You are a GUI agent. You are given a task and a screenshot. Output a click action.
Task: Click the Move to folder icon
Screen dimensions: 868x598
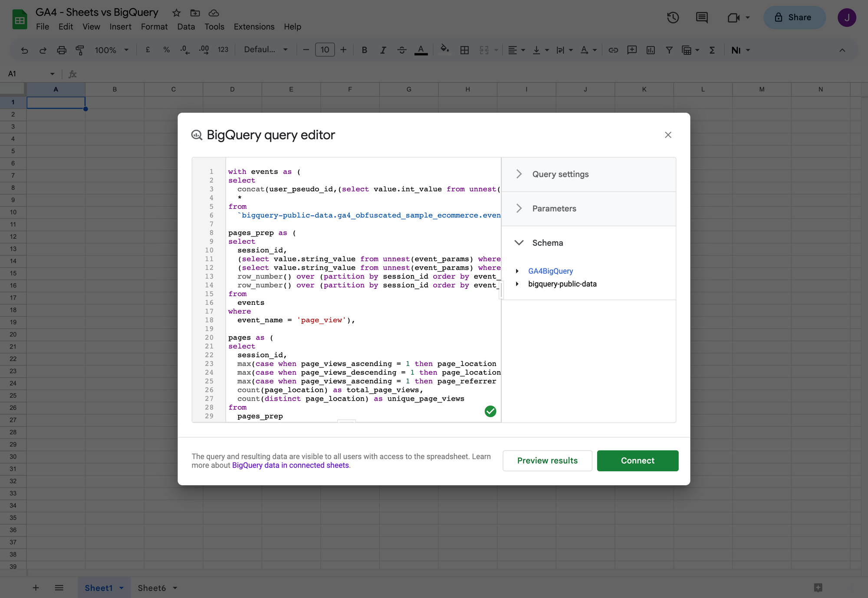[195, 13]
